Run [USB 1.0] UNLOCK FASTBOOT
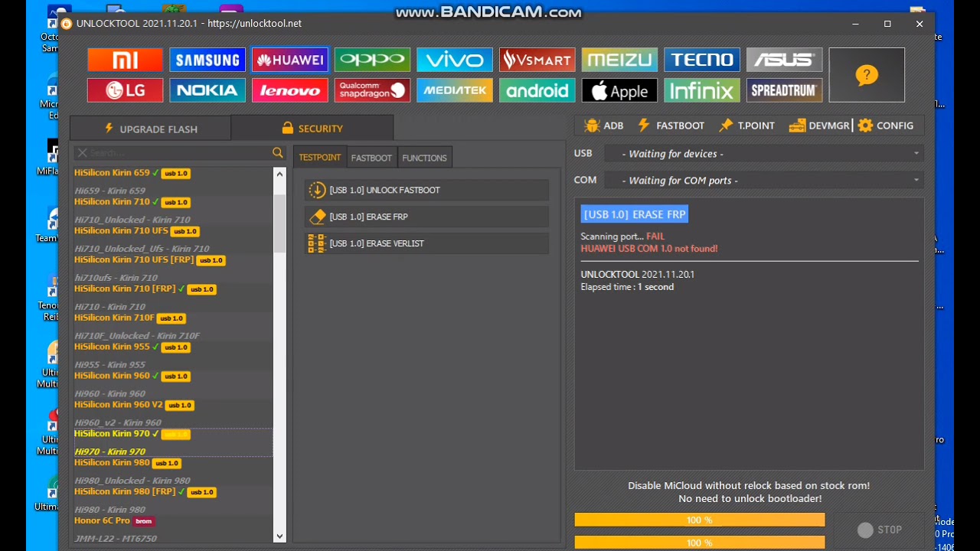Image resolution: width=980 pixels, height=551 pixels. pos(426,190)
